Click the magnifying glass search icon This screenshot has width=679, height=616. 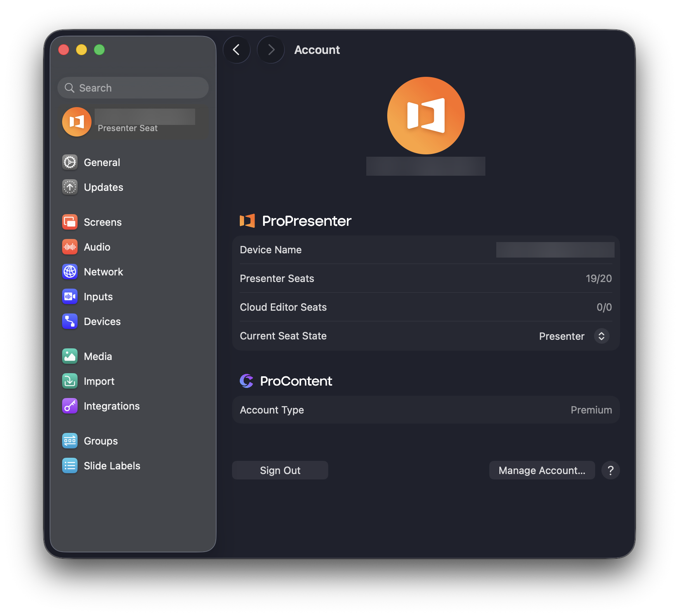[69, 88]
